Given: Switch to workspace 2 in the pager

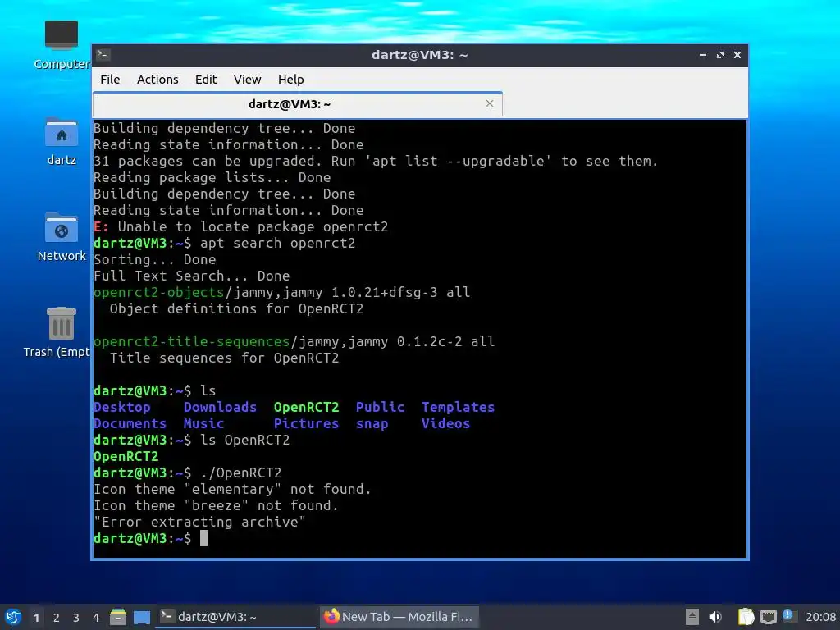Looking at the screenshot, I should pos(57,618).
